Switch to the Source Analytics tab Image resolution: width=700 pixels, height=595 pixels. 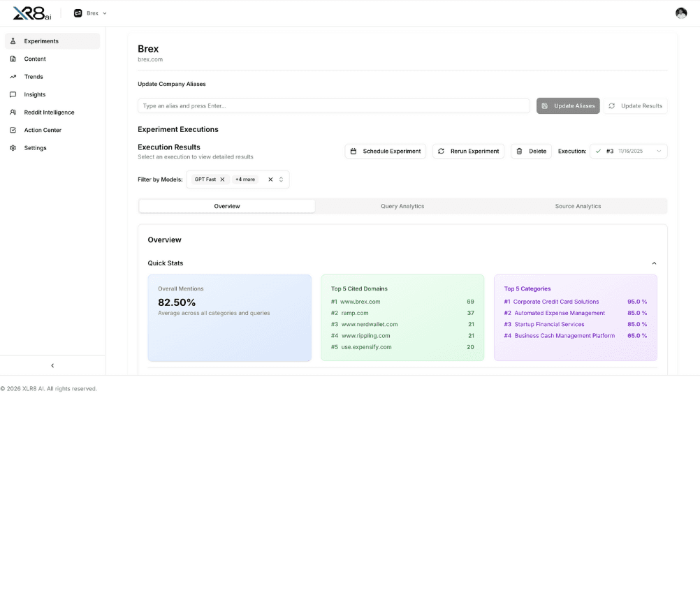(x=578, y=206)
